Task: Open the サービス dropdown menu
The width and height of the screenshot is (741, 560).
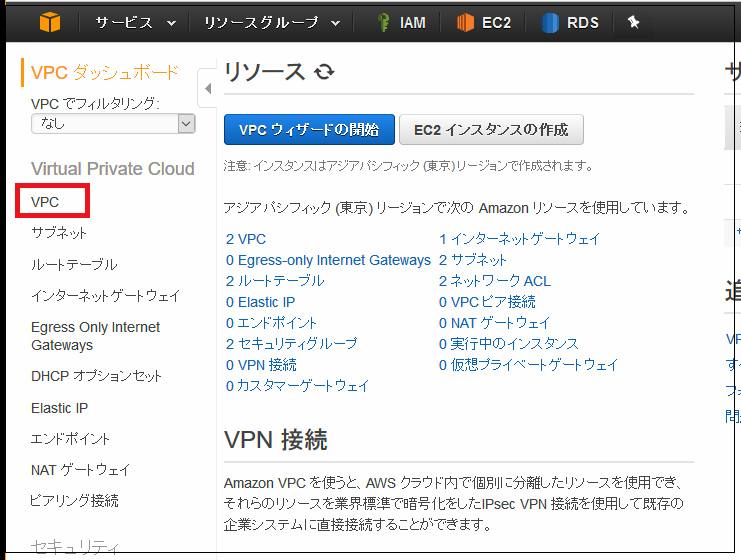Action: 136,22
